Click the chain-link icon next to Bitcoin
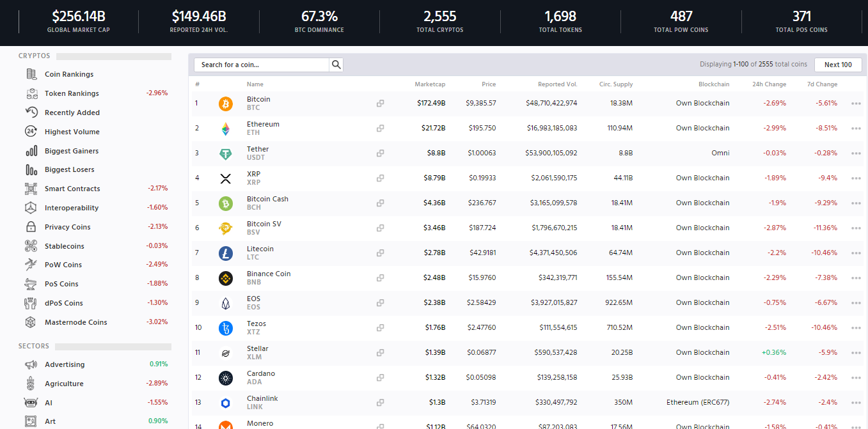The image size is (868, 429). click(380, 103)
